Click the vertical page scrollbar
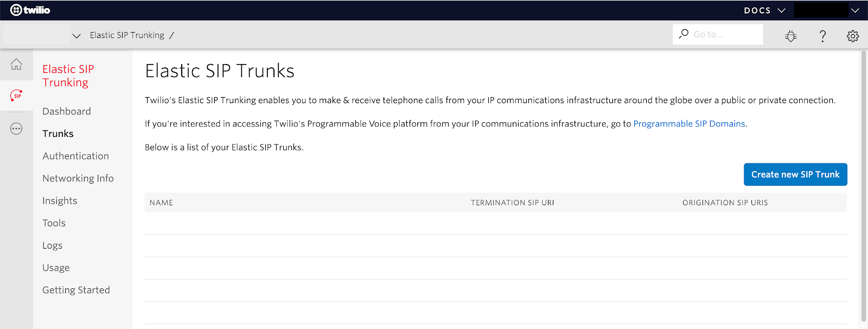Viewport: 868px width, 329px height. (864, 187)
